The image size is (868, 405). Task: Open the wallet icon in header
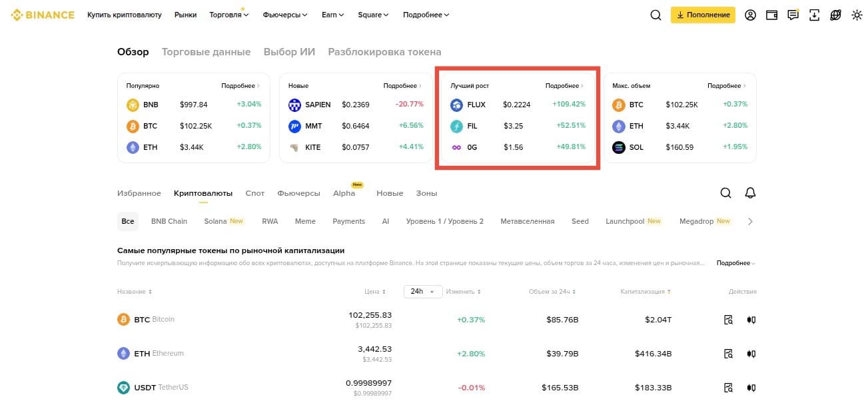771,15
